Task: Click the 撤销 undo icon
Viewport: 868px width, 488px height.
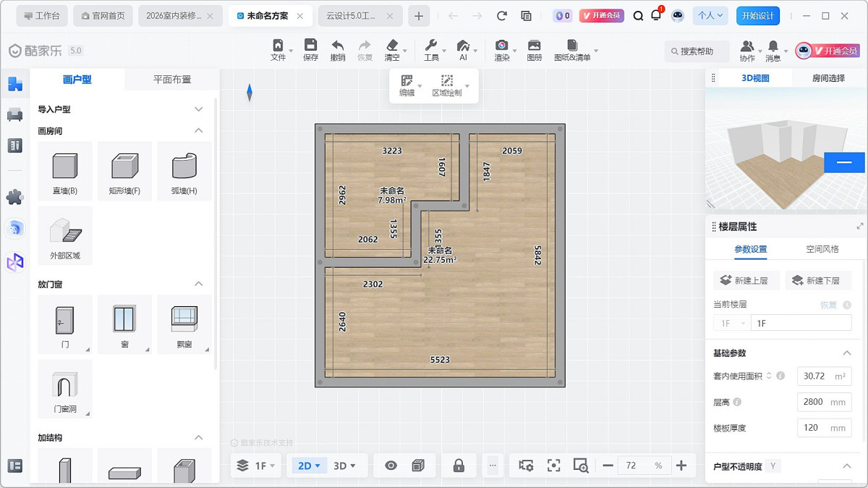Action: pos(338,50)
